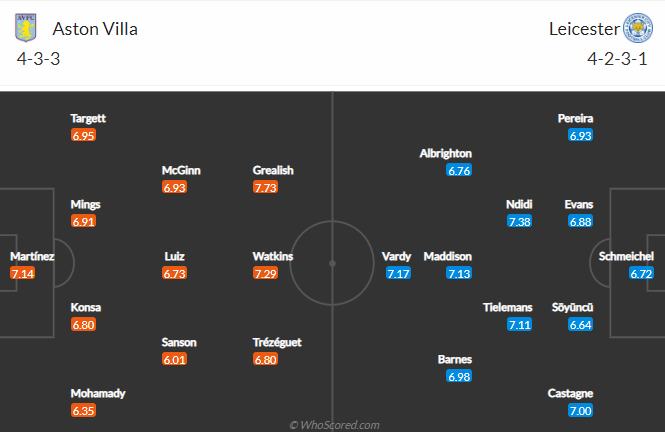Click the player name Albrighton
Viewport: 665px width, 432px height.
tap(446, 153)
